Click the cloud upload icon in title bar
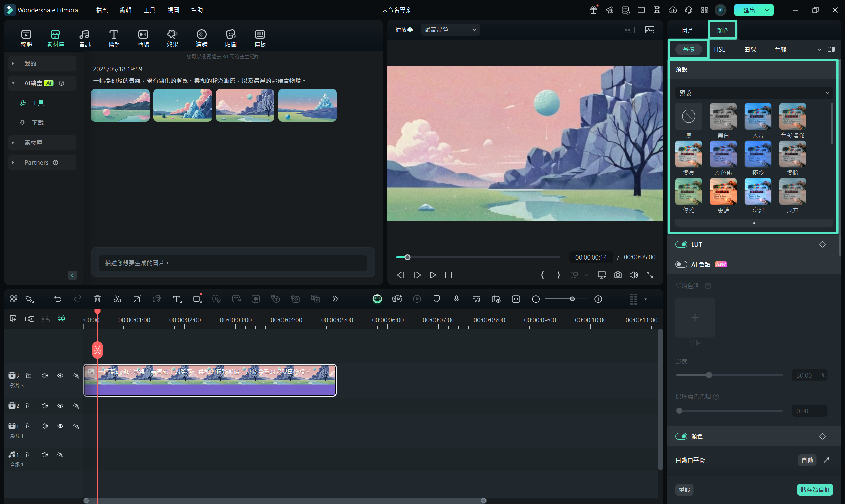The height and width of the screenshot is (504, 845). (673, 10)
